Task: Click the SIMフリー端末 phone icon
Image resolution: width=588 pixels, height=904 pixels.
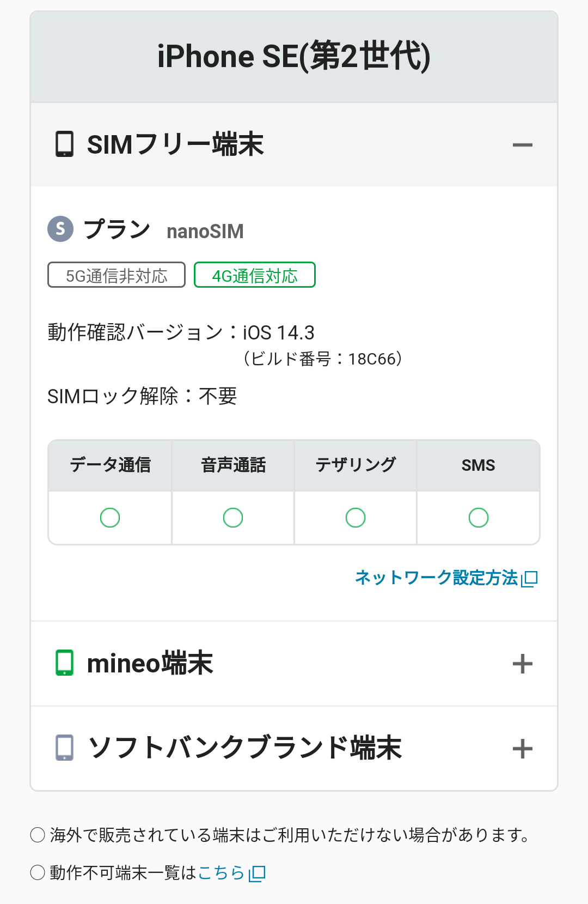Action: pyautogui.click(x=65, y=144)
